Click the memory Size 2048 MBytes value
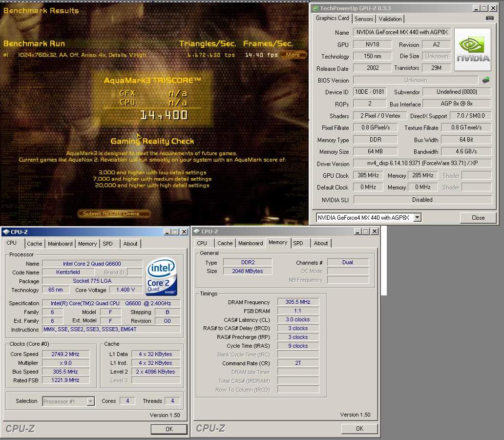504x440 pixels. pyautogui.click(x=248, y=271)
